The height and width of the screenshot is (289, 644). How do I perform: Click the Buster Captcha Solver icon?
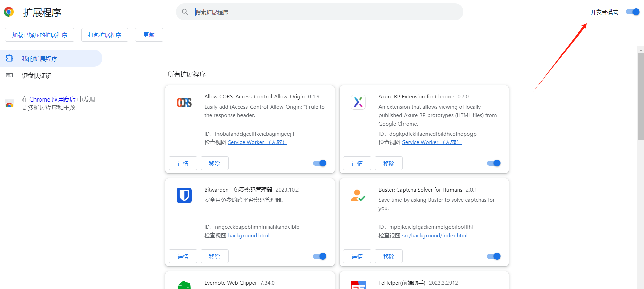click(358, 195)
